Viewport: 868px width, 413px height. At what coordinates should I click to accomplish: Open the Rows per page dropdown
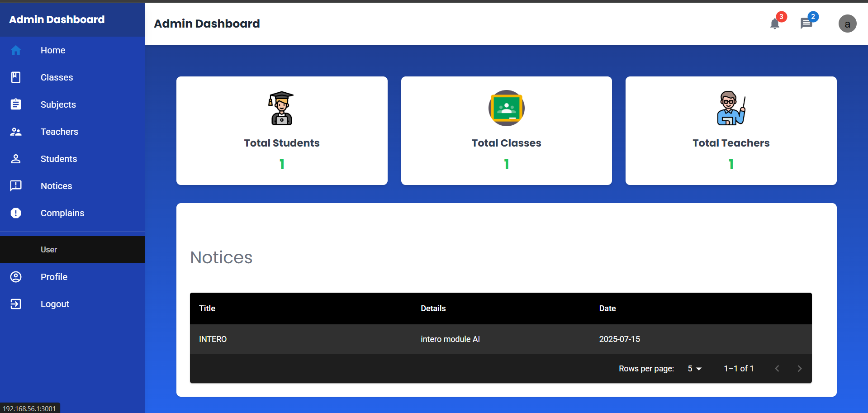click(693, 369)
